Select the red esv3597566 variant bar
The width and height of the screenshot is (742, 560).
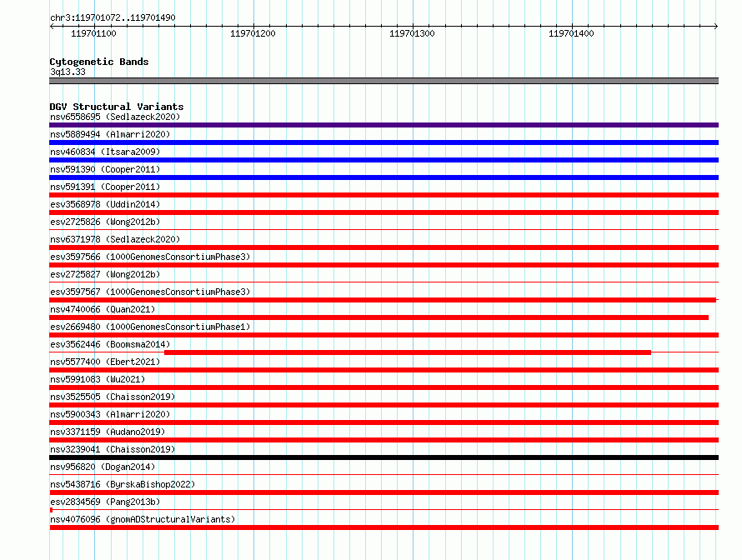384,265
